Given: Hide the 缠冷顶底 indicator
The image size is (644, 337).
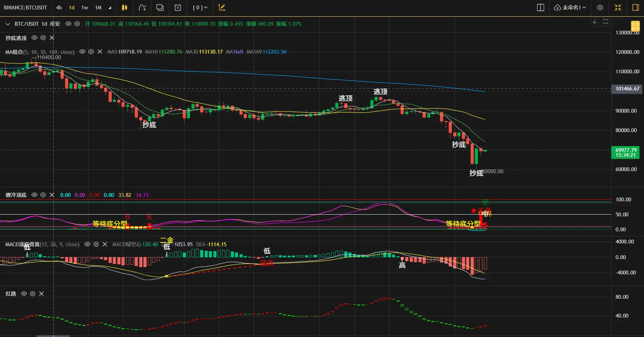Looking at the screenshot, I should coord(34,195).
